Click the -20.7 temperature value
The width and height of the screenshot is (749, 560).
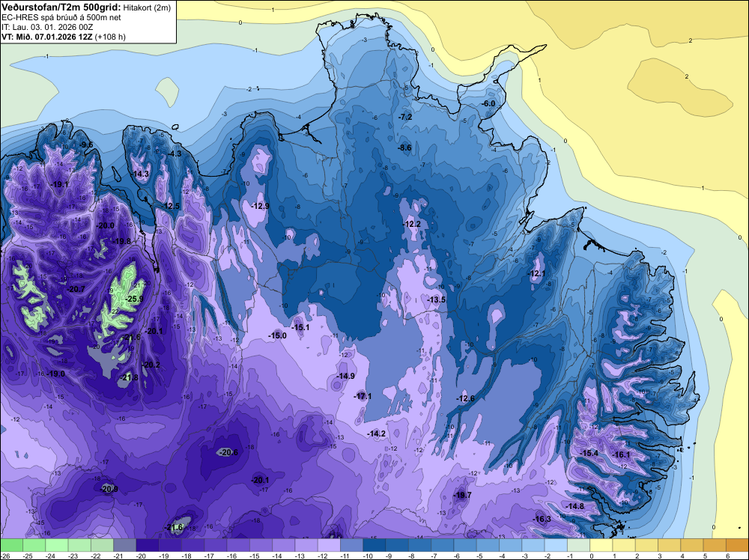point(76,289)
